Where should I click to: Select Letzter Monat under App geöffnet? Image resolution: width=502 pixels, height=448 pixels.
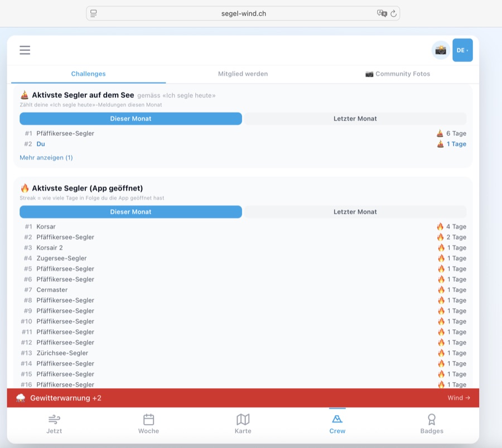tap(355, 211)
